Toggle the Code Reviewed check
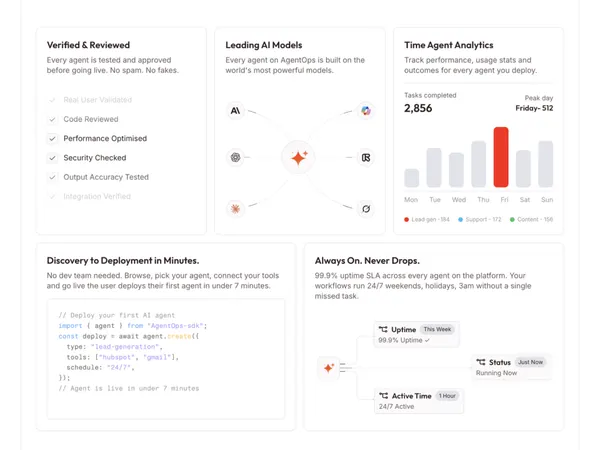The image size is (600, 450). pos(52,119)
